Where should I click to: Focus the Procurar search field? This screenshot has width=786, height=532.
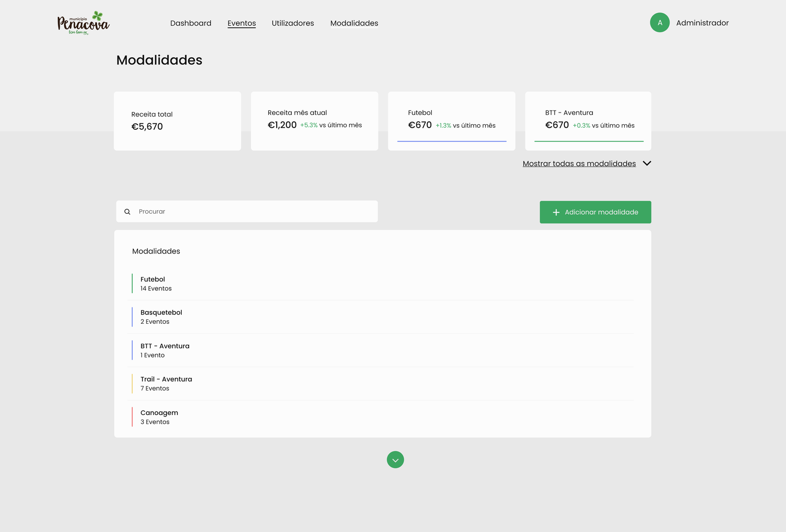coord(255,212)
